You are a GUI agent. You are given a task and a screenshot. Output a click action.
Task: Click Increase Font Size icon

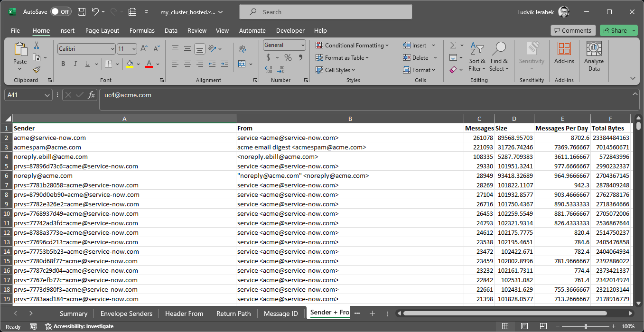click(144, 48)
